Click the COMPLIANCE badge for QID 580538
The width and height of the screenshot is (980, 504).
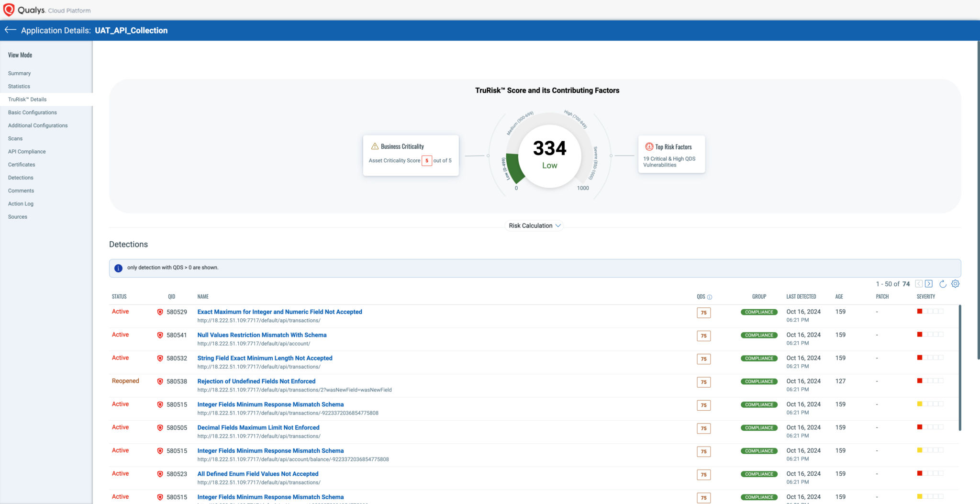pos(759,381)
